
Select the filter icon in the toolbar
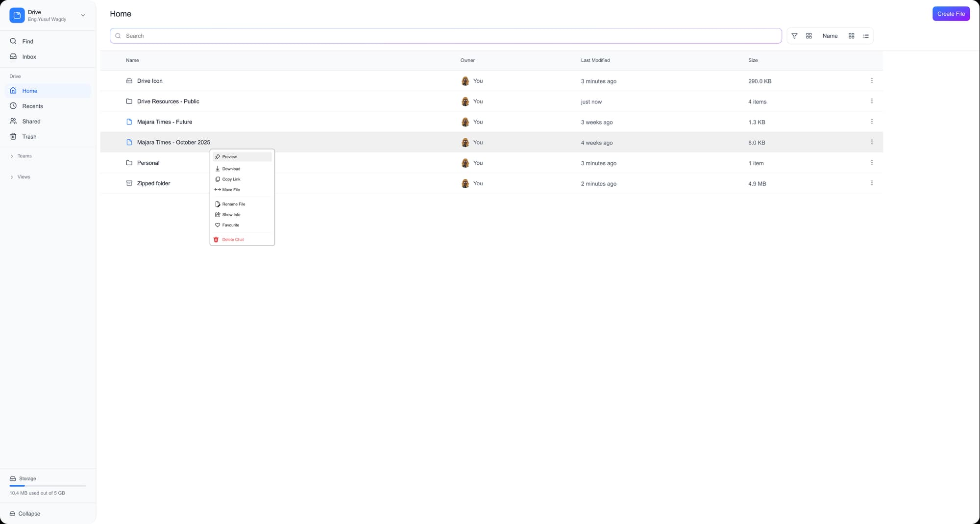(794, 35)
